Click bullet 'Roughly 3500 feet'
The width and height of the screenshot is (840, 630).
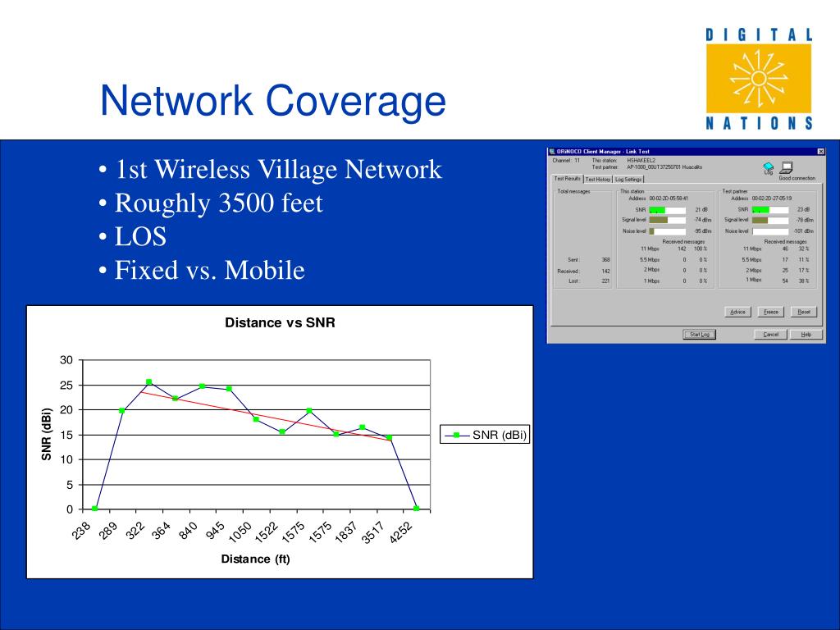point(218,203)
